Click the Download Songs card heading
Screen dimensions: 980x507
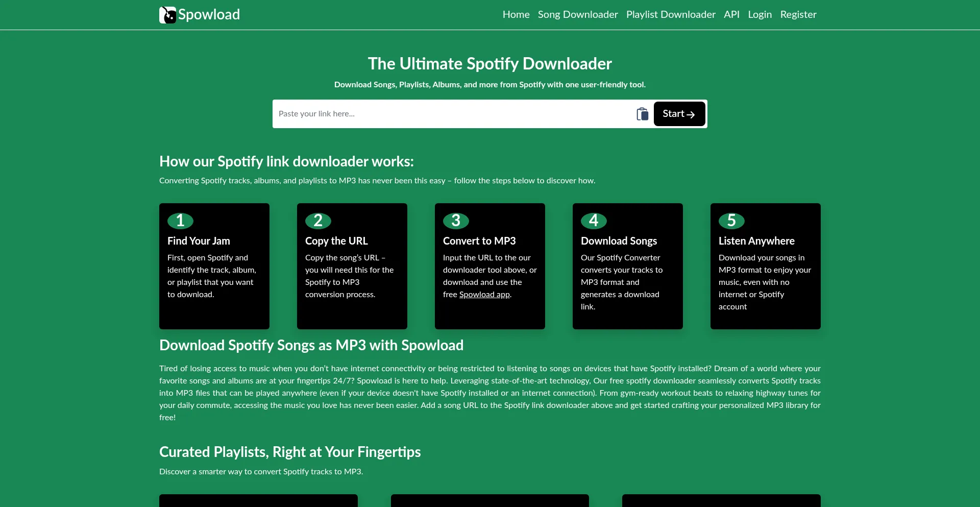point(619,241)
